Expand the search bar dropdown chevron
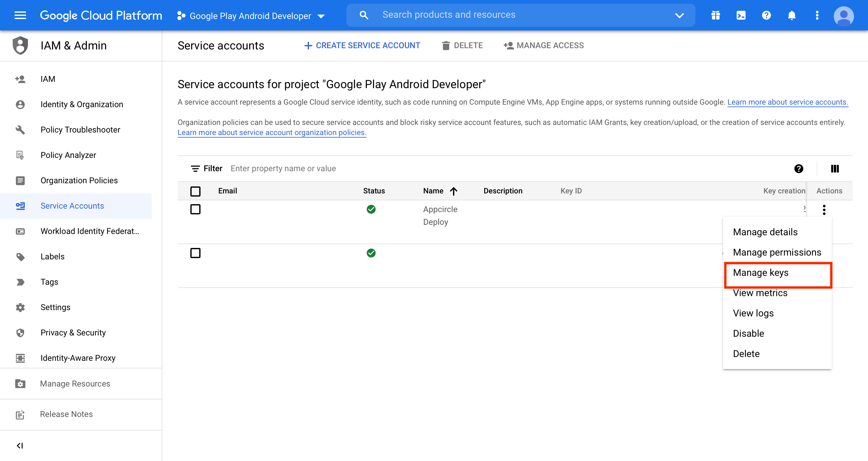 [x=679, y=15]
